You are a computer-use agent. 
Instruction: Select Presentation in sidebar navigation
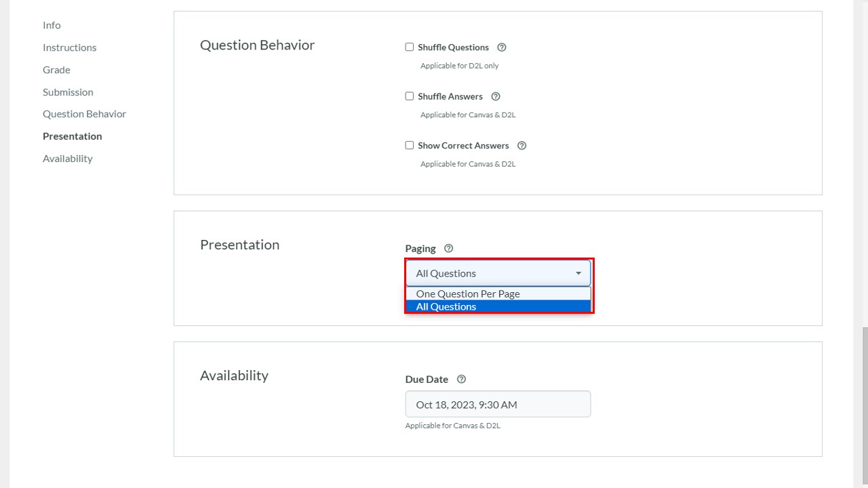tap(73, 136)
